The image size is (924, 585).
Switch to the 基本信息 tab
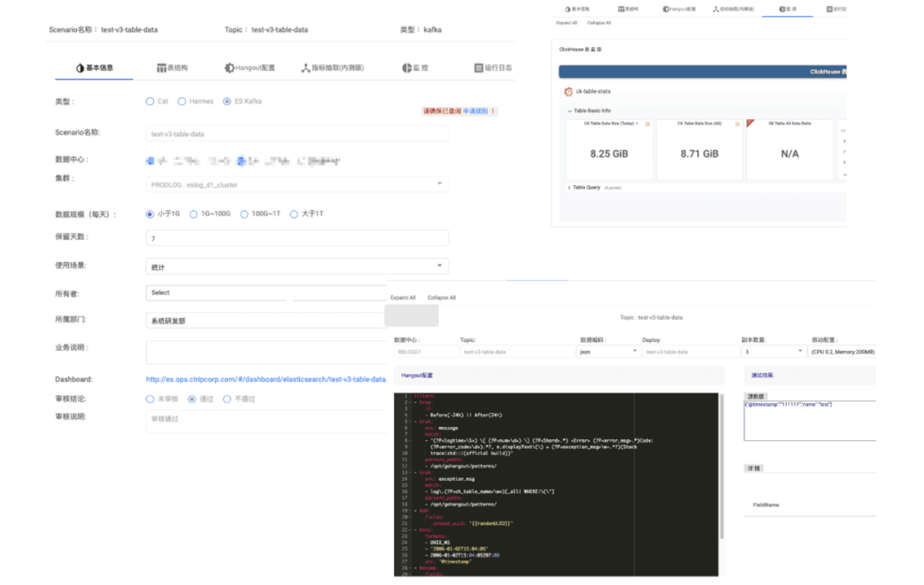(x=94, y=68)
